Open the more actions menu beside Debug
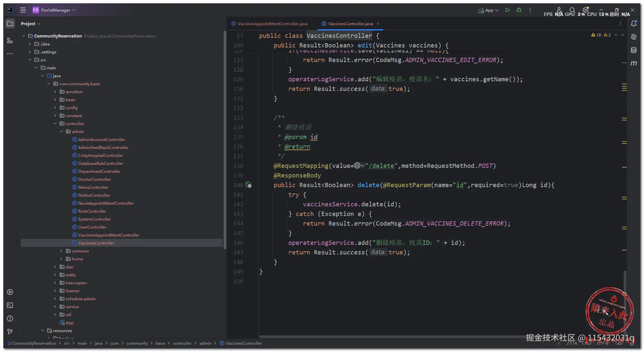 pyautogui.click(x=530, y=10)
